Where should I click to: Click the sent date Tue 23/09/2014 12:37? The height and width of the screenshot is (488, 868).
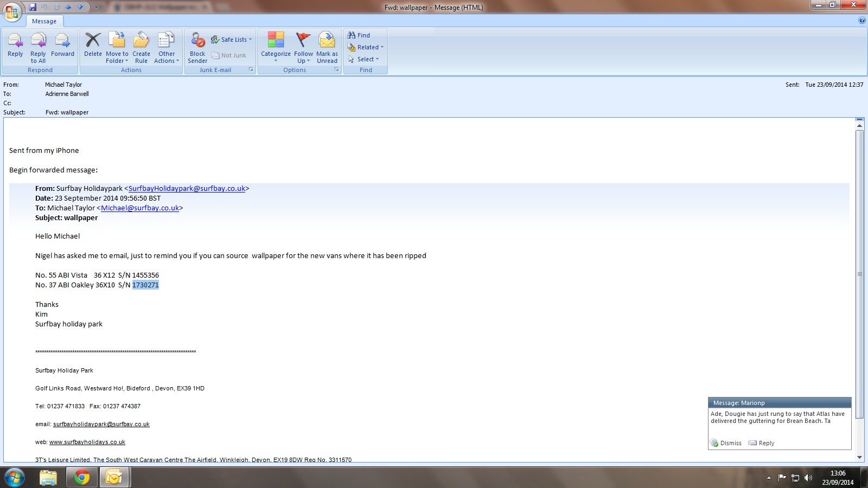coord(834,85)
